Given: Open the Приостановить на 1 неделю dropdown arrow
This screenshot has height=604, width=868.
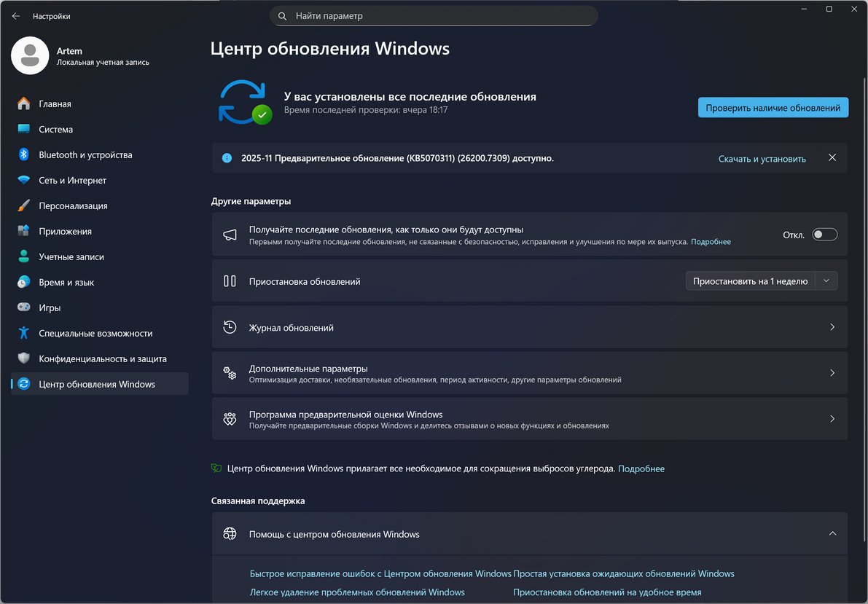Looking at the screenshot, I should coord(826,281).
